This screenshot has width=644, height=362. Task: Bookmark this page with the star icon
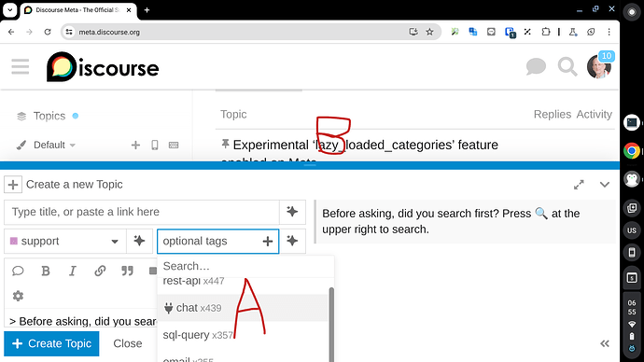click(429, 32)
